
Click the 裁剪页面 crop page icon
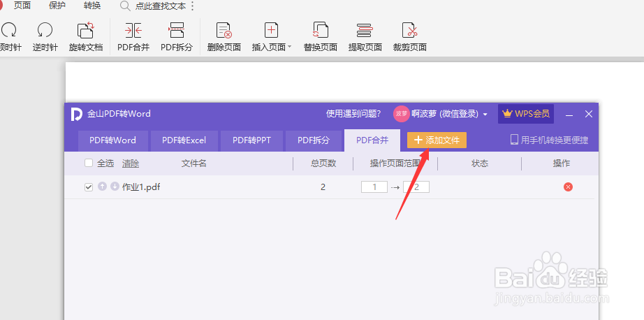[x=409, y=31]
